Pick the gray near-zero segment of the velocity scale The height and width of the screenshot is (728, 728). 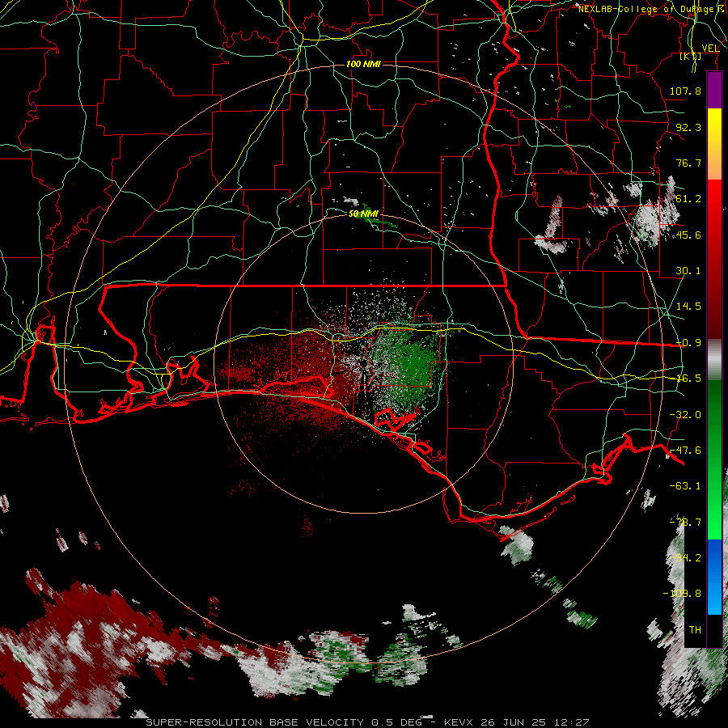(x=714, y=360)
